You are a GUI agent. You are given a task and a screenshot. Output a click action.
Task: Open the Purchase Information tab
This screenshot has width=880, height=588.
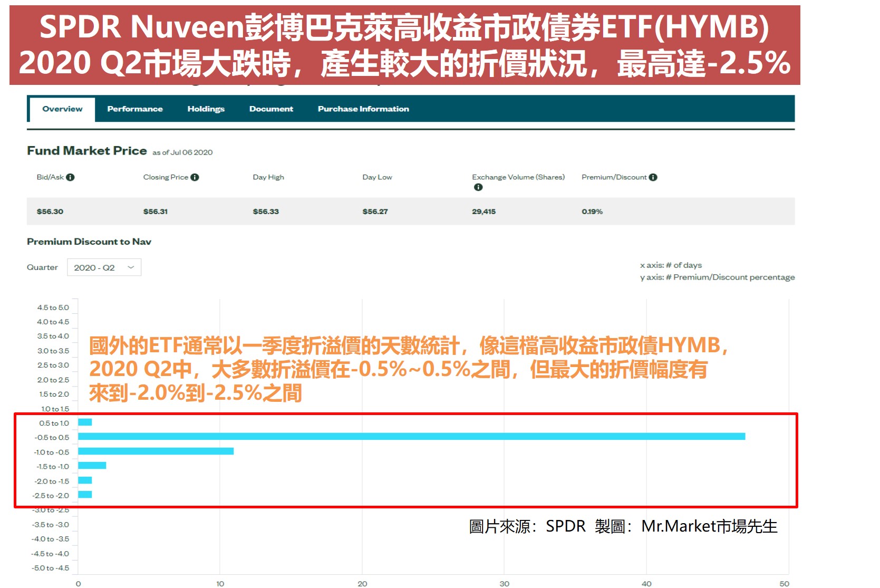tap(363, 109)
